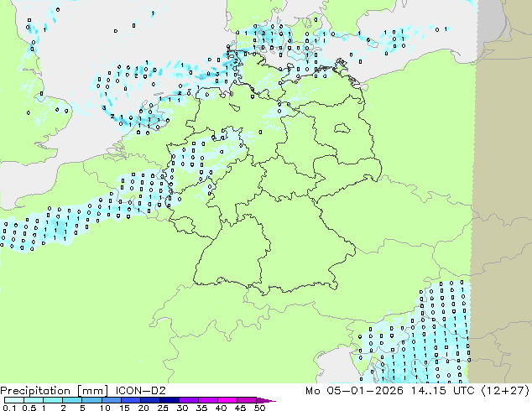
Task: Click the '25' legend value label
Action: pos(163,408)
